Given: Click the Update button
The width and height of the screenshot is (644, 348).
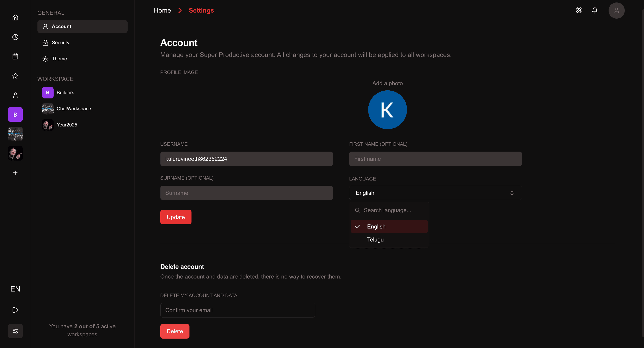Looking at the screenshot, I should (x=176, y=217).
